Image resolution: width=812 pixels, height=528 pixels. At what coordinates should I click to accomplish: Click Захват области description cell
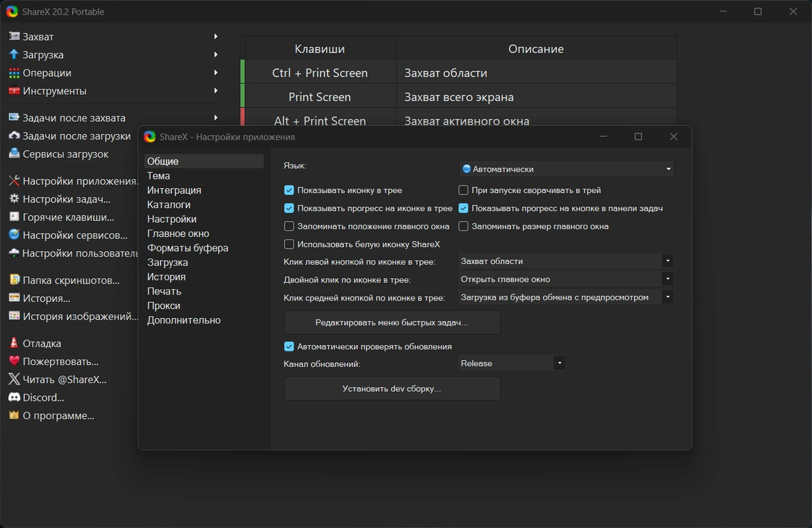[x=537, y=72]
